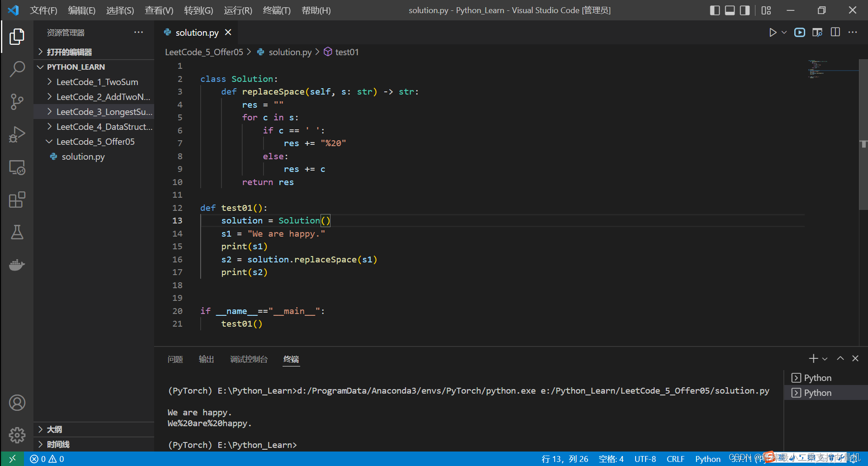
Task: Open the run options dropdown arrow
Action: pos(784,33)
